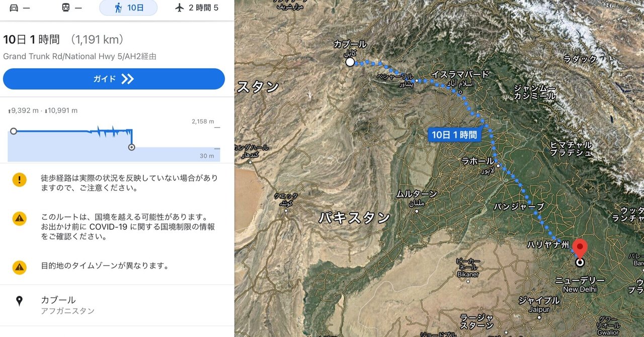Click the elevation profile start point circle
The height and width of the screenshot is (337, 644).
point(14,131)
